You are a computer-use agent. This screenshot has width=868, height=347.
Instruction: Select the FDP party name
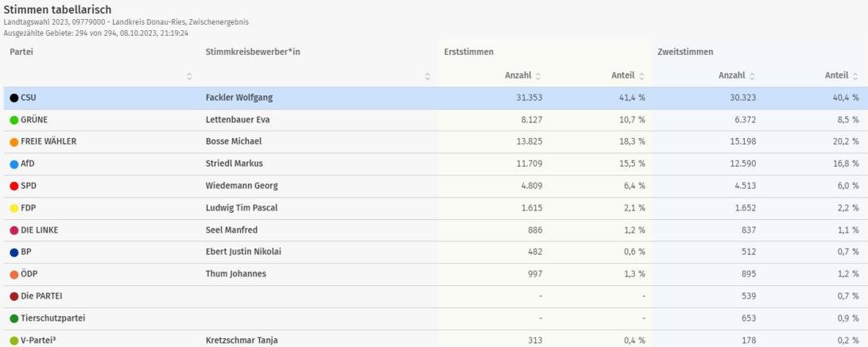tap(29, 208)
